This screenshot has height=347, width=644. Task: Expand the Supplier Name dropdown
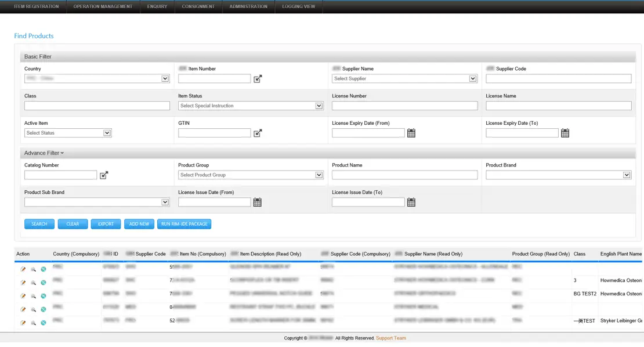tap(404, 79)
